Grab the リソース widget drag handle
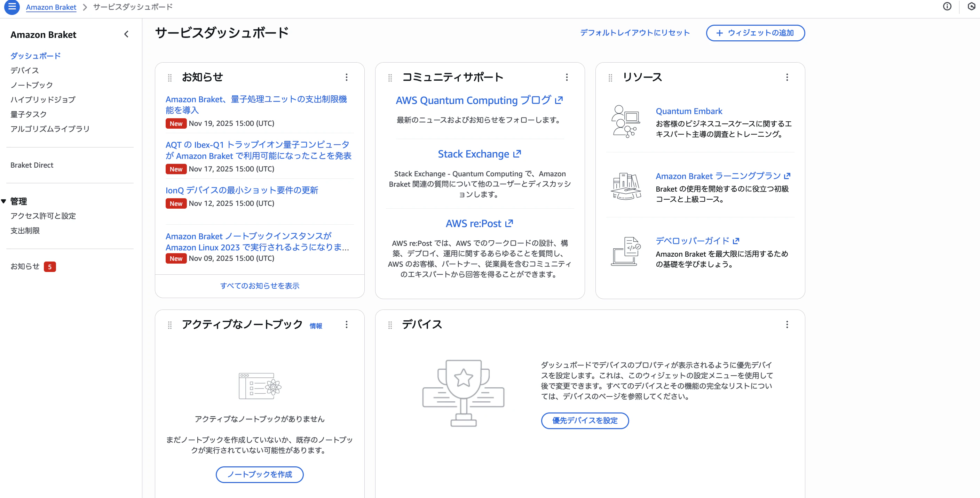Screen dimensions: 980x498 pos(610,78)
